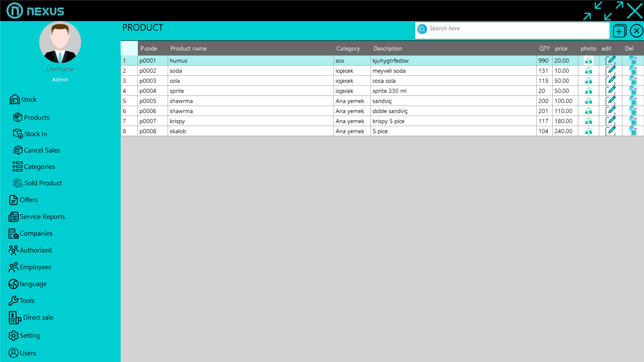Click the Search here field

pos(512,31)
